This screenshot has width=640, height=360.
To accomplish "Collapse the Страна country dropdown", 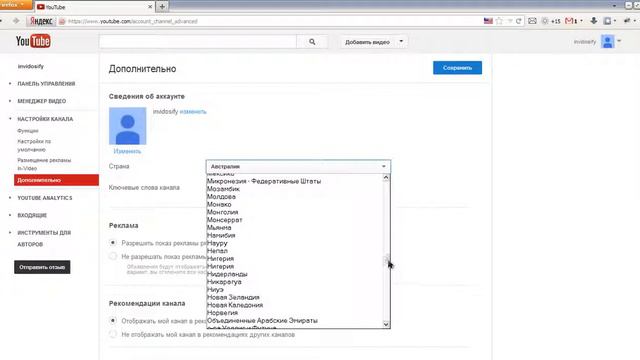I will [298, 167].
